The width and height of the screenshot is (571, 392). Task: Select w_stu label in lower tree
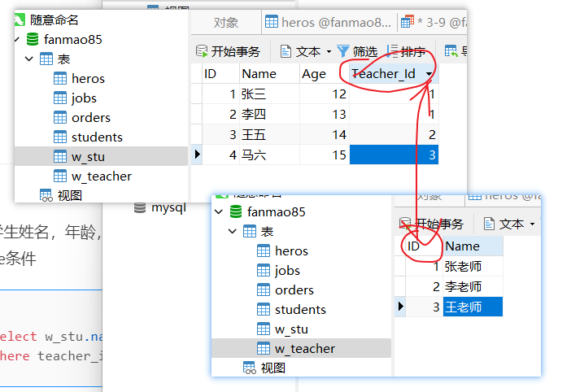[291, 329]
